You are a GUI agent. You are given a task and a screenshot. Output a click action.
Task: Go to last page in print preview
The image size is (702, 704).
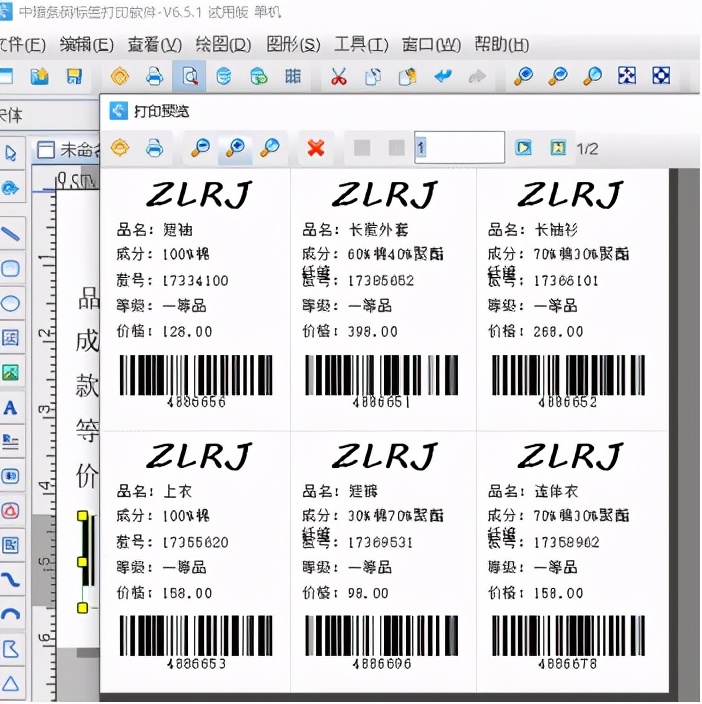coord(558,148)
